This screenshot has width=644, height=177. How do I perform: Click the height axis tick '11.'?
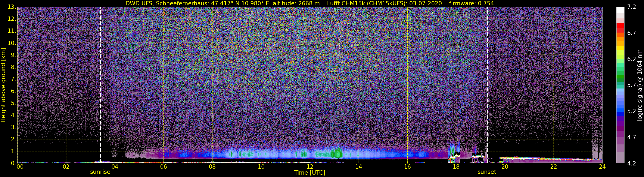(12, 31)
